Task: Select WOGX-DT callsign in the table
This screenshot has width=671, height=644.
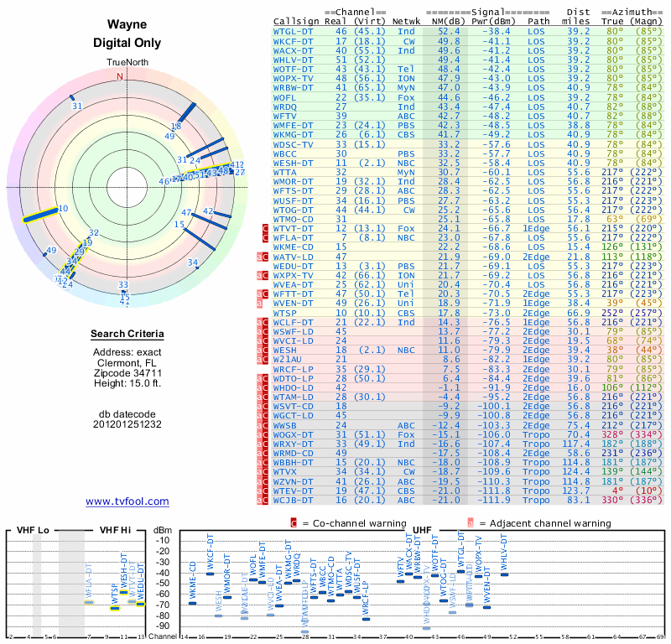Action: click(293, 434)
